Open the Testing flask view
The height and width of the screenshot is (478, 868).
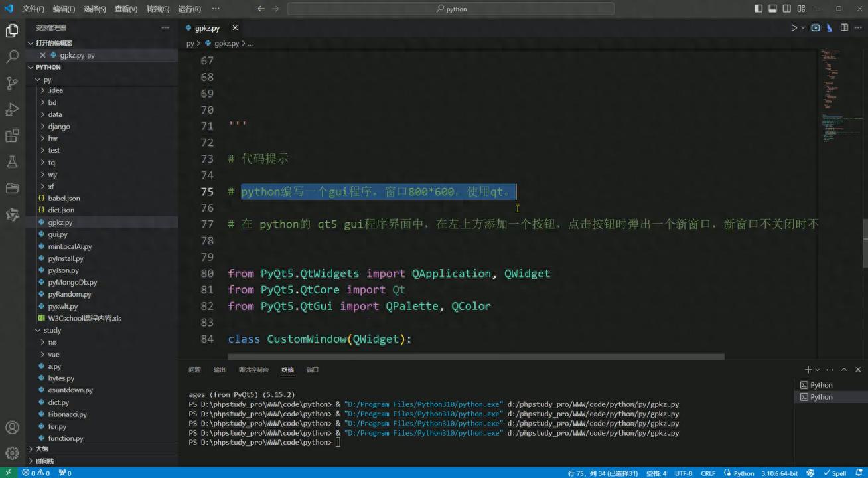[12, 162]
